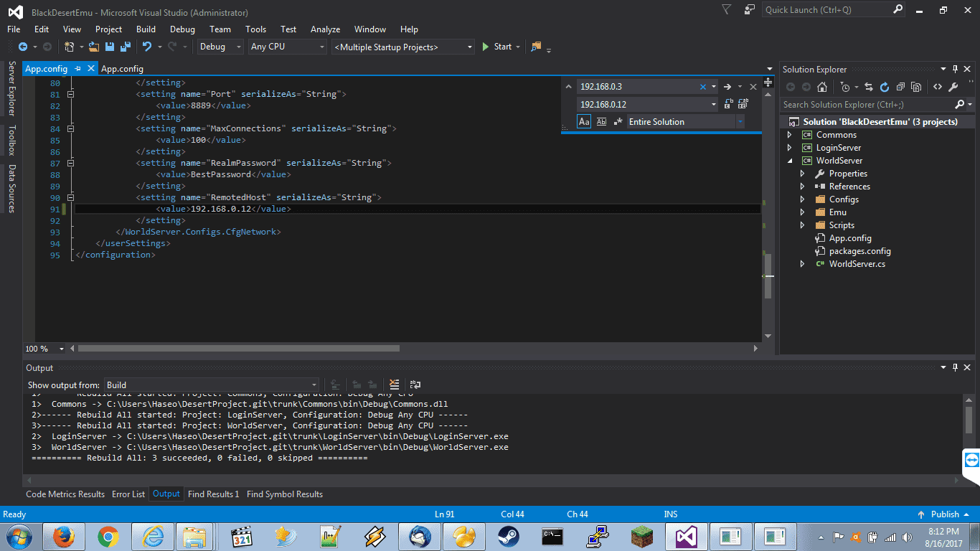Create a New Project via toolbar icon
This screenshot has width=980, height=551.
(70, 47)
